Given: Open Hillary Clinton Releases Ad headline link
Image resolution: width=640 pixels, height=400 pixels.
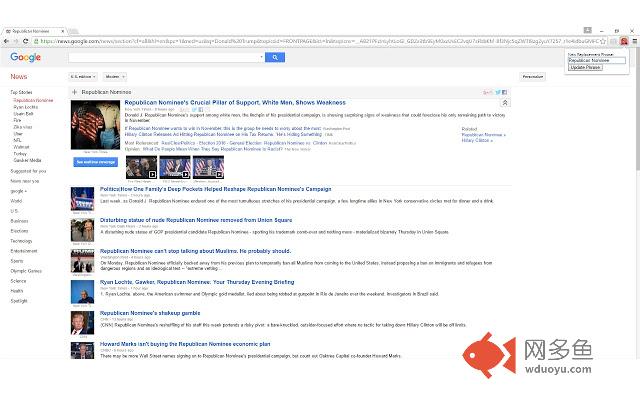Looking at the screenshot, I should [223, 134].
